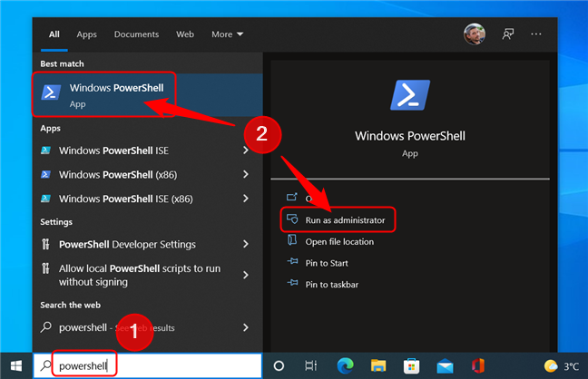Open Windows PowerShell best match result
The width and height of the screenshot is (588, 379).
[148, 95]
